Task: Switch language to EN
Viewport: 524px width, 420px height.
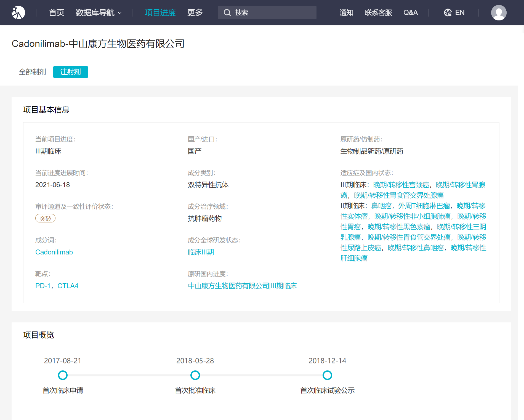Action: 460,13
